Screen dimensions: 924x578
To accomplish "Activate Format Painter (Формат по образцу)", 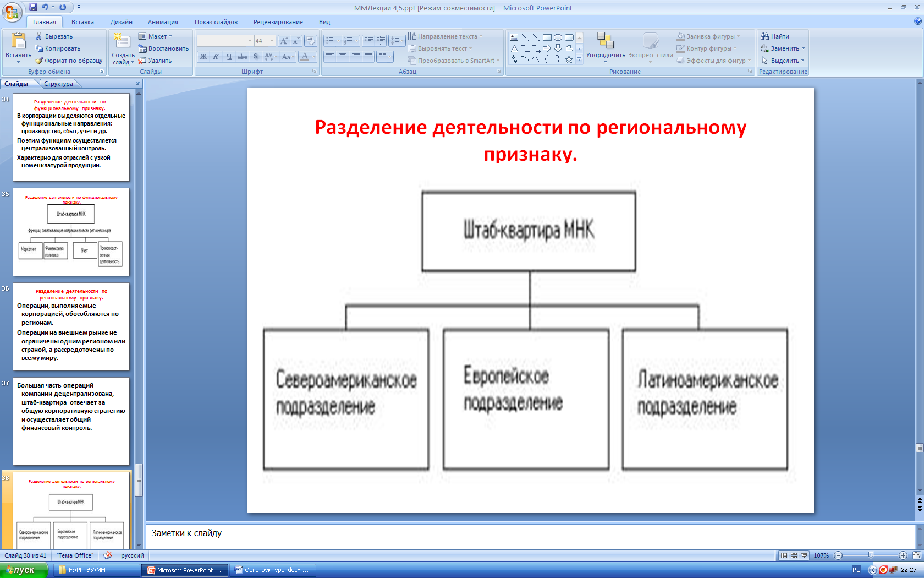I will [x=69, y=61].
